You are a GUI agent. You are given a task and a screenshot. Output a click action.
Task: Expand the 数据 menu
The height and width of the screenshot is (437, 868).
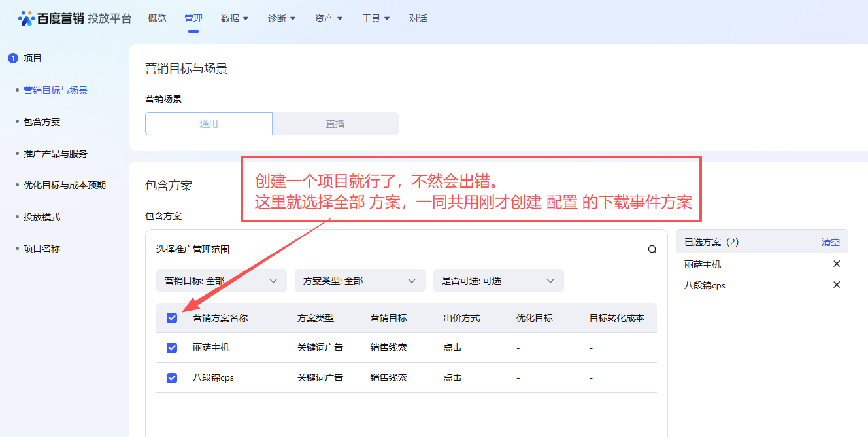(235, 18)
